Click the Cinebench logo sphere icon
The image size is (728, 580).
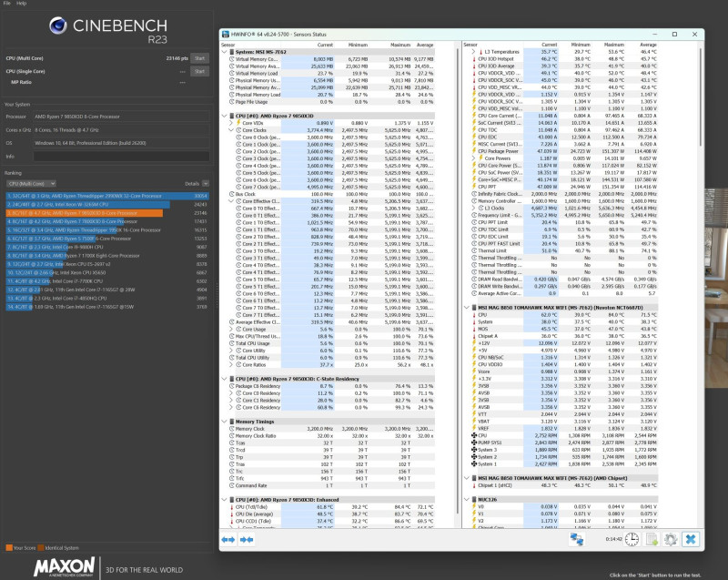click(58, 25)
